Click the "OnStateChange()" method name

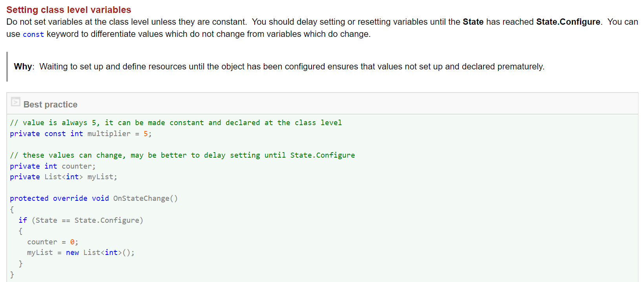[145, 198]
